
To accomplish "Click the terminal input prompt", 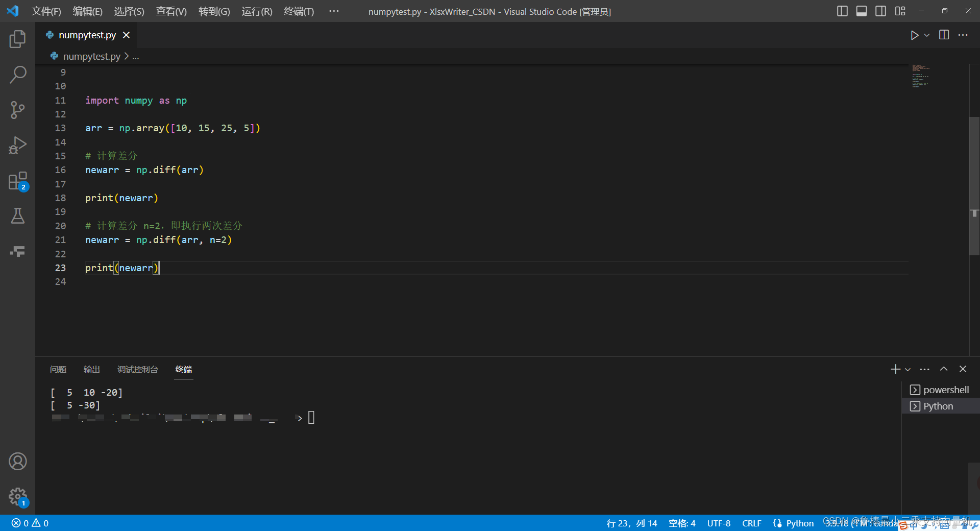I will 311,418.
